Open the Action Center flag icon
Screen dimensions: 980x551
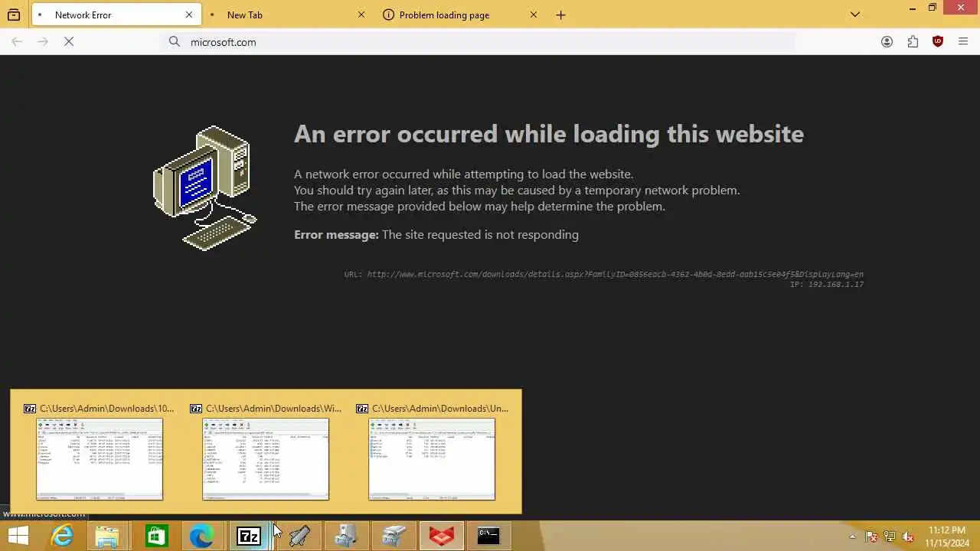(871, 536)
